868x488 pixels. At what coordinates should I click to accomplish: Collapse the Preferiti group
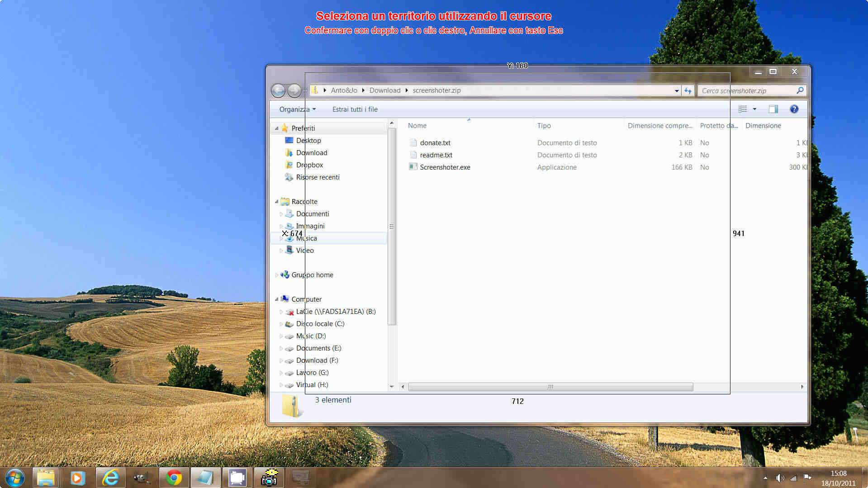276,128
